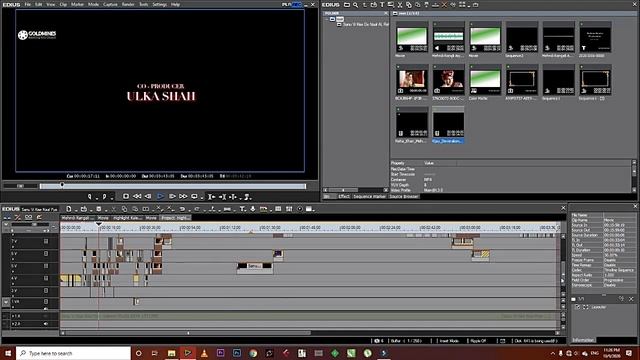Click Create Title (T) icon in timeline toolbar
640x360 pixels.
point(242,209)
